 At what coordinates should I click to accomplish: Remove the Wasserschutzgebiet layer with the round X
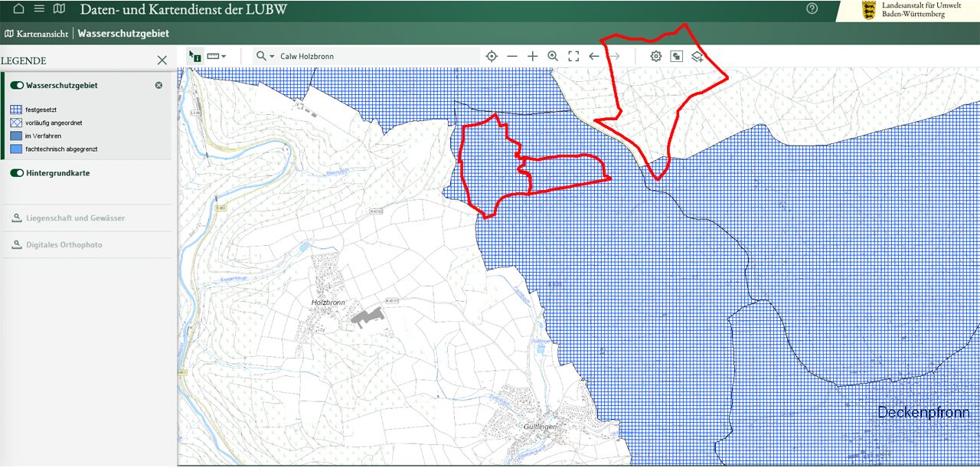(x=158, y=85)
